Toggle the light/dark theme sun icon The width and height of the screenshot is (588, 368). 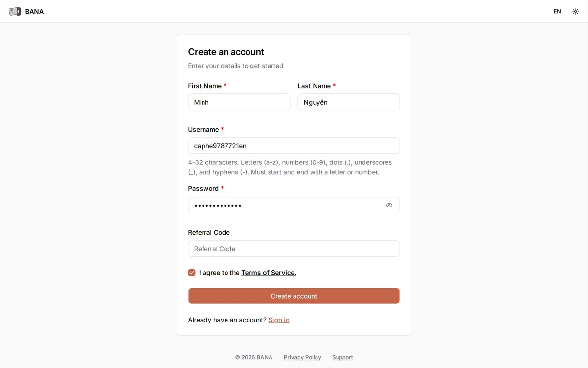575,11
